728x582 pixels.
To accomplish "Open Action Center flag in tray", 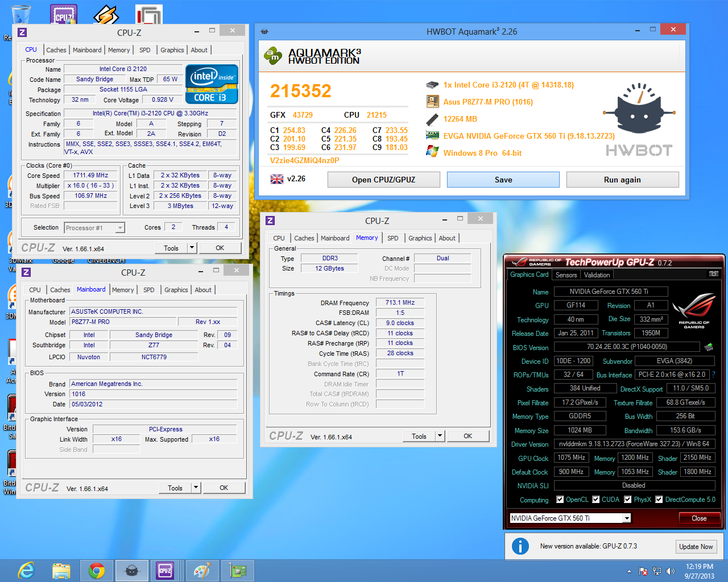I will point(643,571).
